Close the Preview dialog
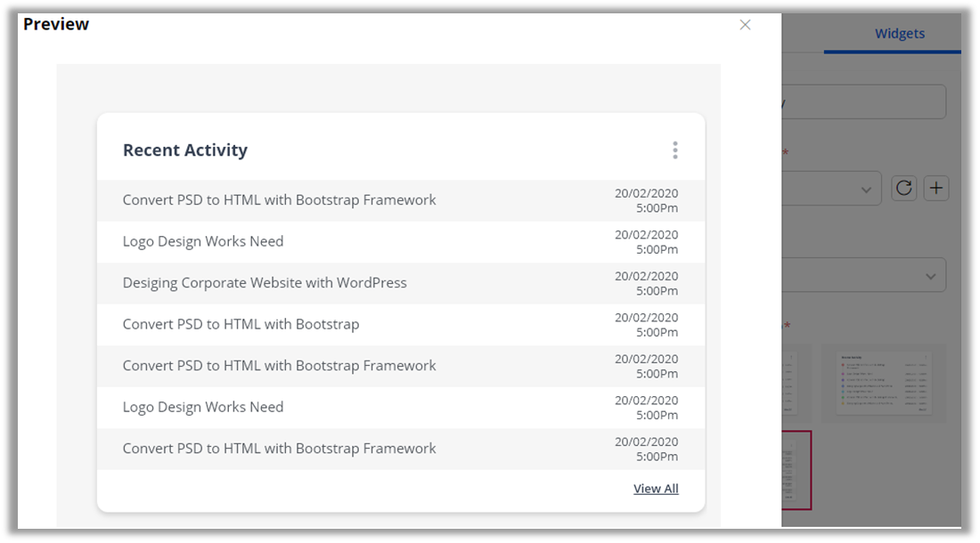The image size is (980, 543). (745, 25)
